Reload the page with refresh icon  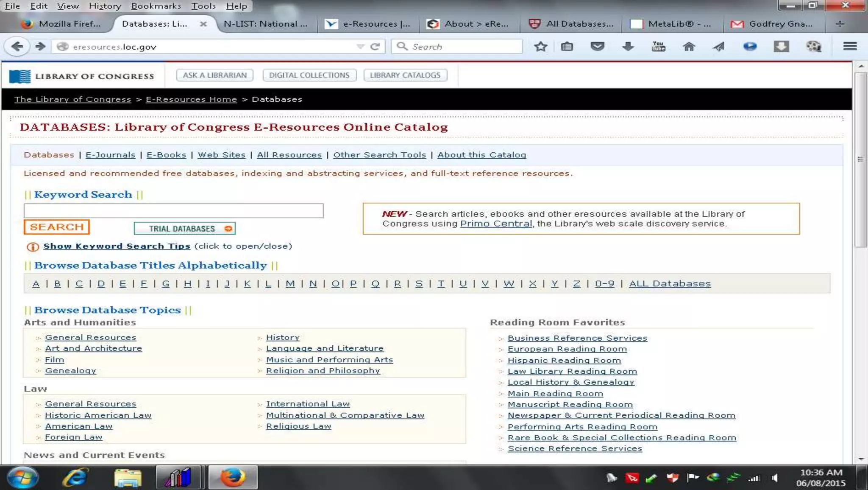click(x=375, y=47)
